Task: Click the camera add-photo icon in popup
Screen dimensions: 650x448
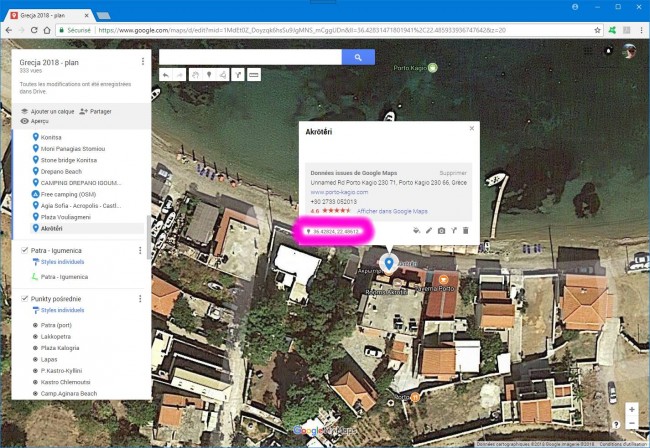Action: click(x=441, y=231)
